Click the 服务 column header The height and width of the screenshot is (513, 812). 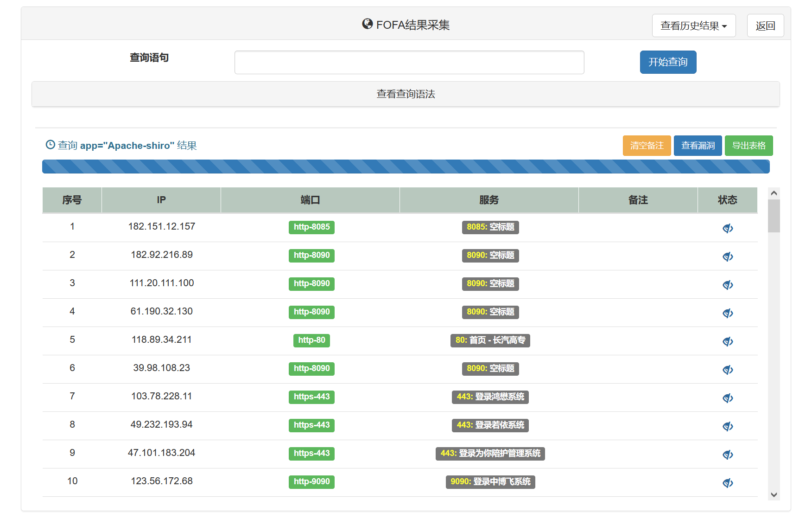coord(489,200)
